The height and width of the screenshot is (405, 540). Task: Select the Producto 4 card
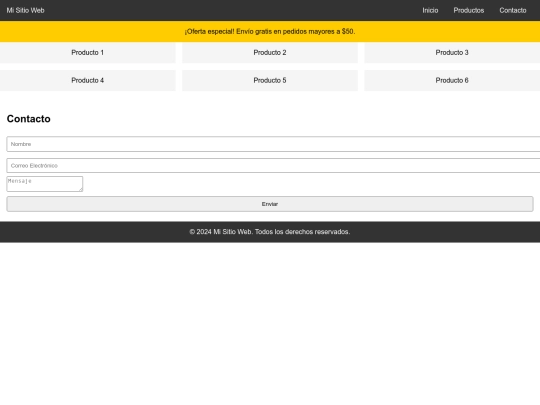(x=87, y=80)
